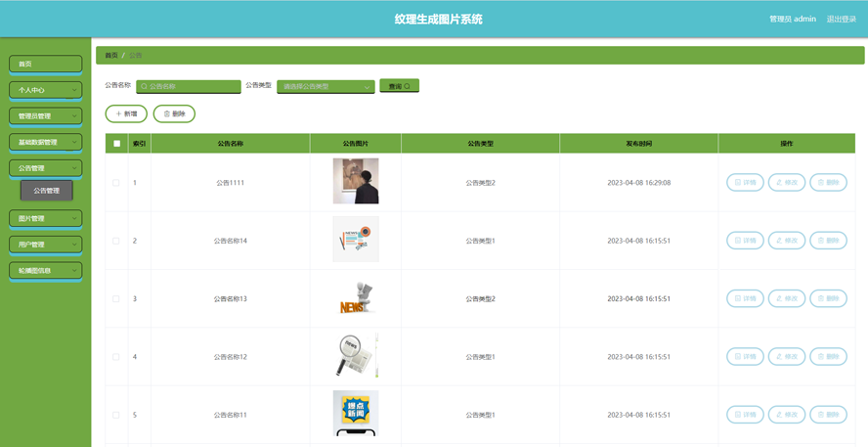Click the plus icon in the 新增 button
This screenshot has width=868, height=447.
click(118, 113)
